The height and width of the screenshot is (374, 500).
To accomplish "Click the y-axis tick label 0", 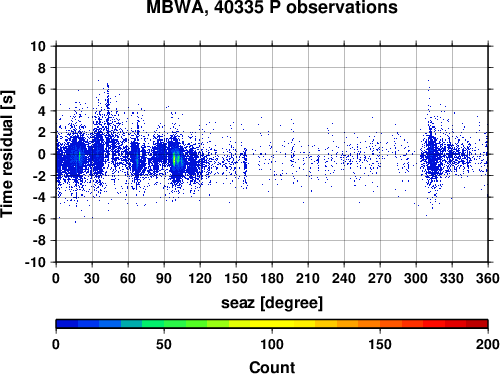I will 42,154.
